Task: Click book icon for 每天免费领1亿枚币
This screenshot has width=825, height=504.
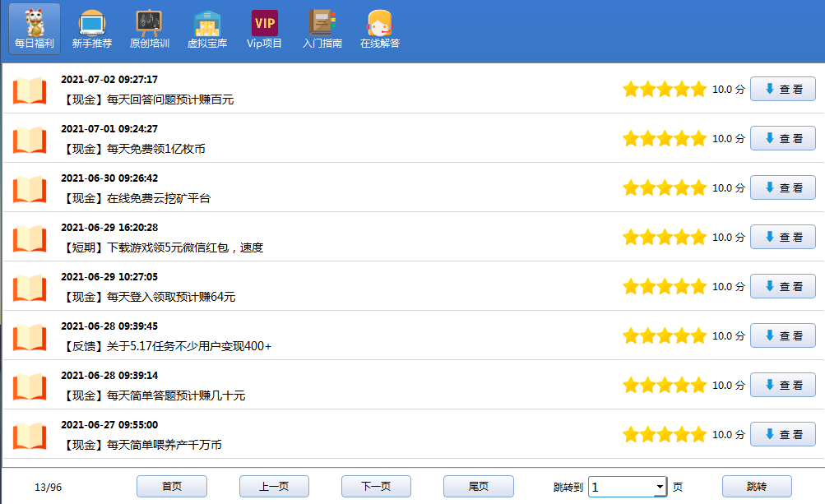Action: pyautogui.click(x=30, y=140)
